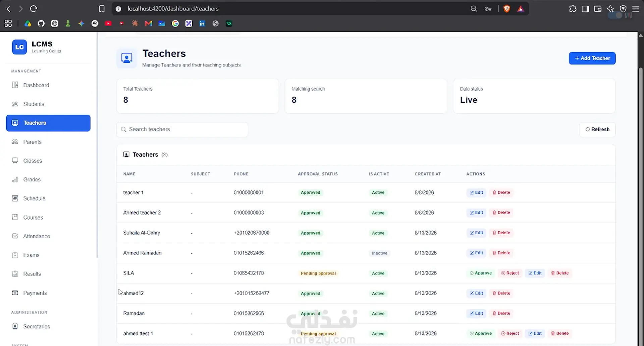Delete Ramadan teacher row
The height and width of the screenshot is (346, 644).
501,313
